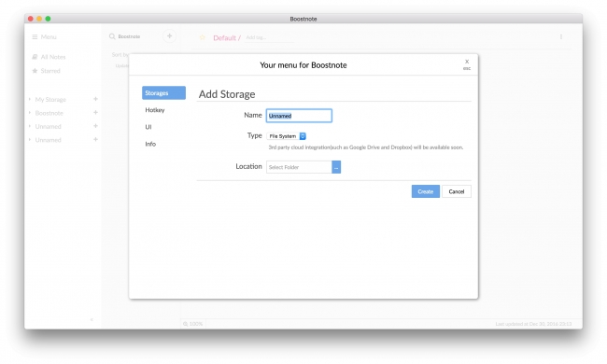Select My Storage in sidebar

coord(50,100)
